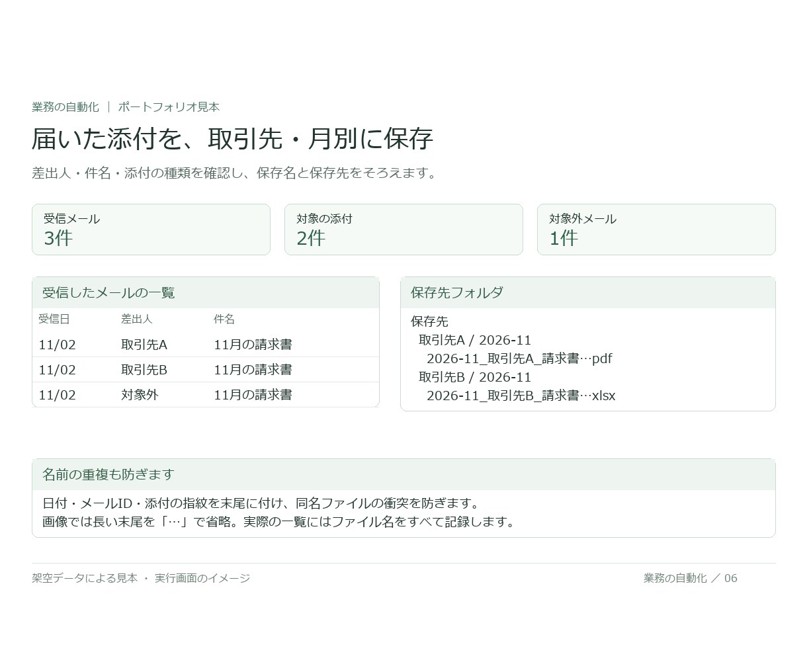Screen dimensions: 807x672
Task: Click the 11/02 date in 取引先A row
Action: (x=58, y=345)
